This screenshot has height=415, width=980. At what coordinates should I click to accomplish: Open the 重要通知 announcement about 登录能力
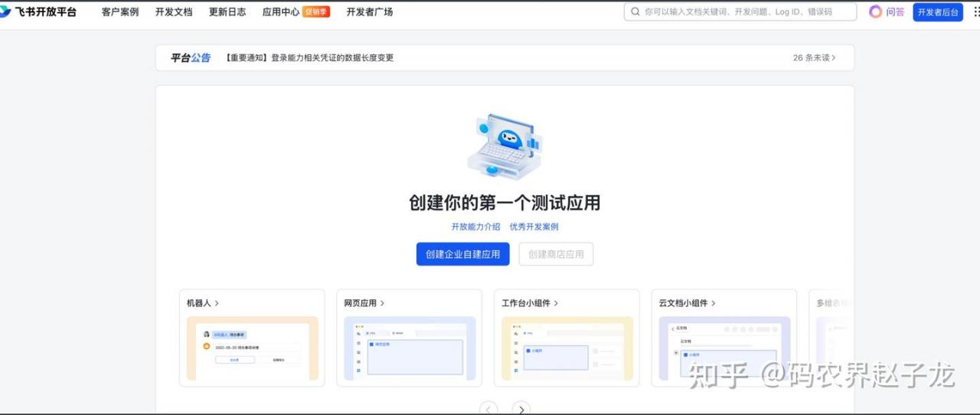[x=309, y=57]
